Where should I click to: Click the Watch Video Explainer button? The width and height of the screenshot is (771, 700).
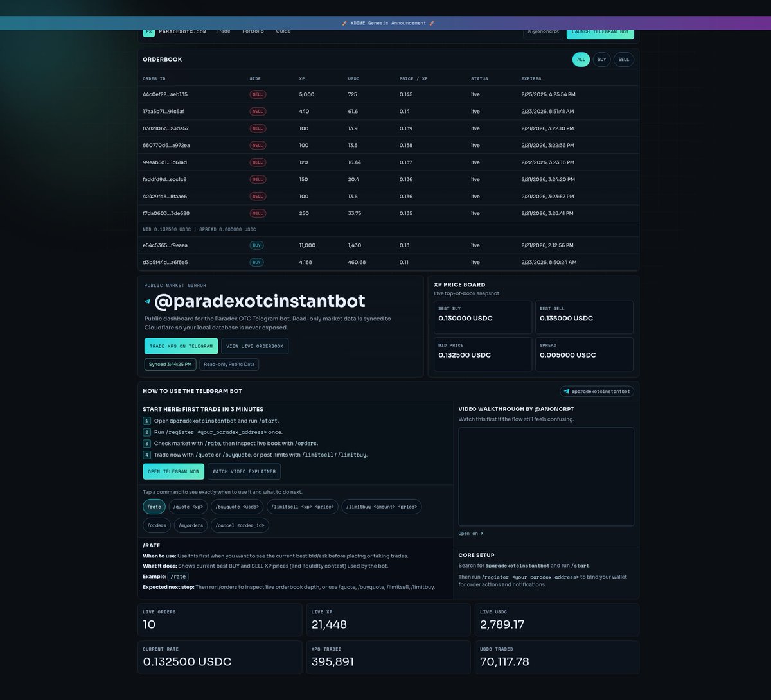244,471
